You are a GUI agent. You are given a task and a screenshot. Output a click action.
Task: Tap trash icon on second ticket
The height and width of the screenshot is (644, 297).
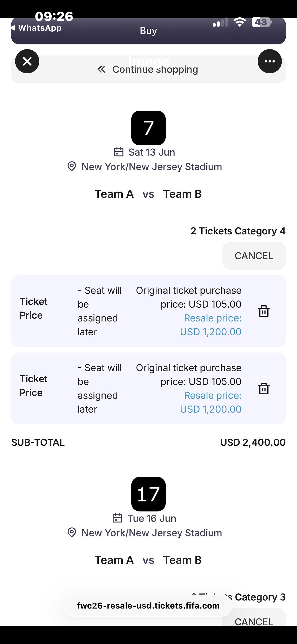264,388
